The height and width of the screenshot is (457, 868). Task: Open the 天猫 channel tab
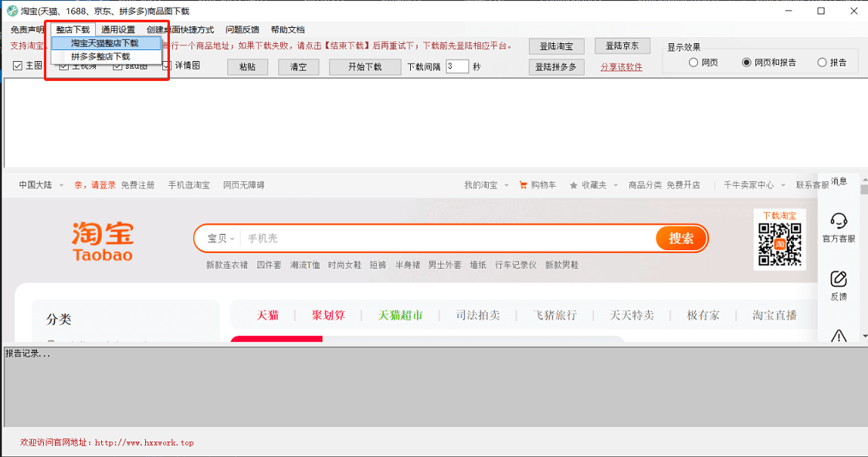click(267, 316)
